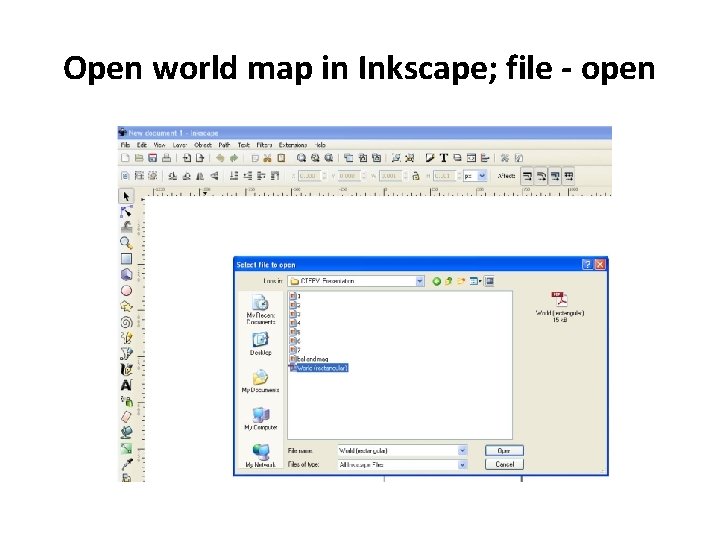The height and width of the screenshot is (540, 720).
Task: Go to My Recent Documents place
Action: coord(260,309)
